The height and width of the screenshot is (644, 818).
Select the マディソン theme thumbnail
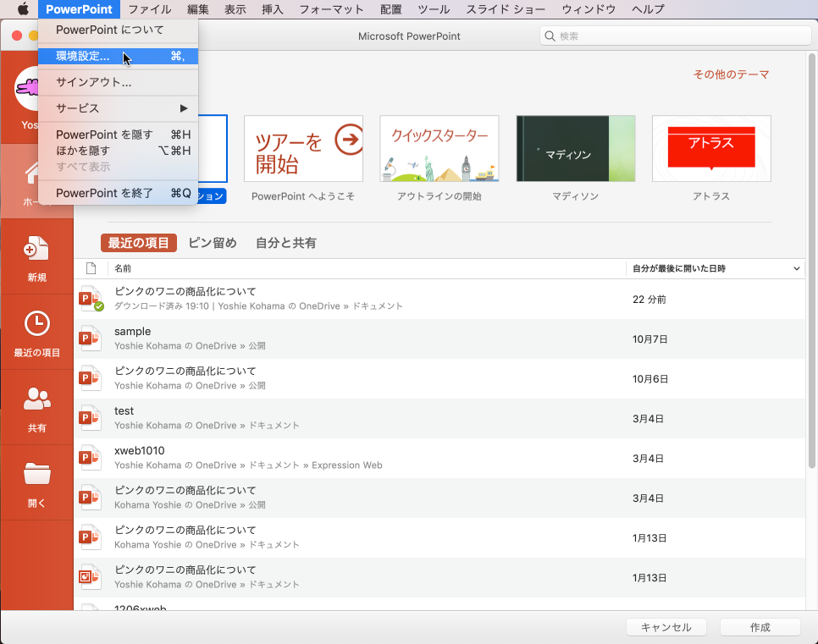point(576,149)
